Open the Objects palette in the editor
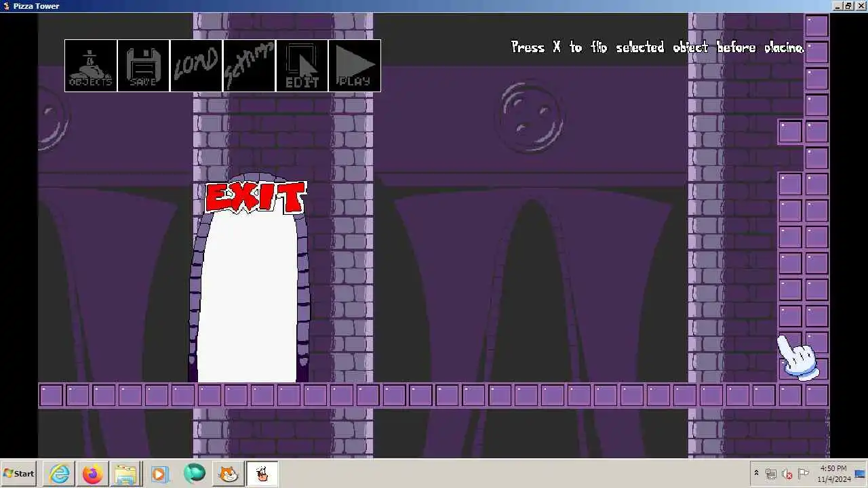 91,66
